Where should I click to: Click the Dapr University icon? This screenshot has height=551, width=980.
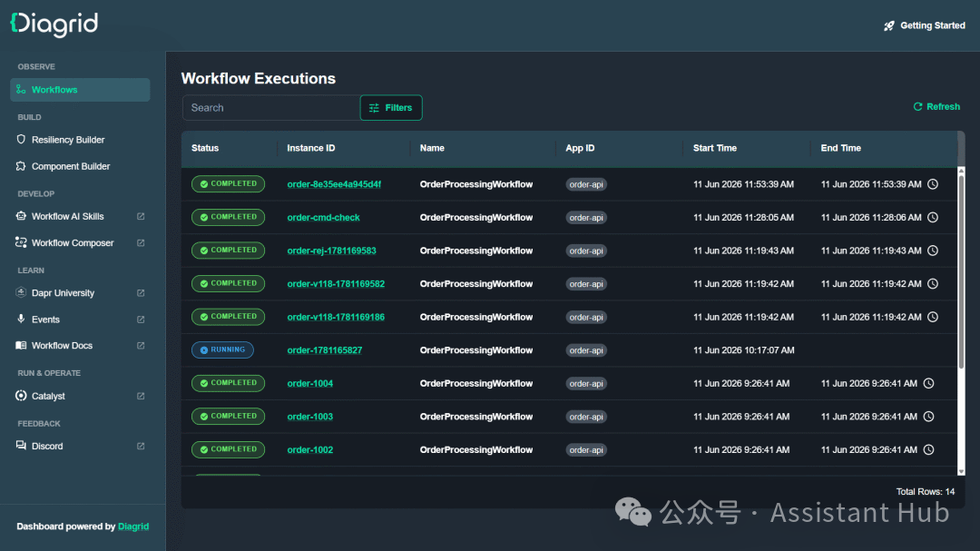click(21, 292)
